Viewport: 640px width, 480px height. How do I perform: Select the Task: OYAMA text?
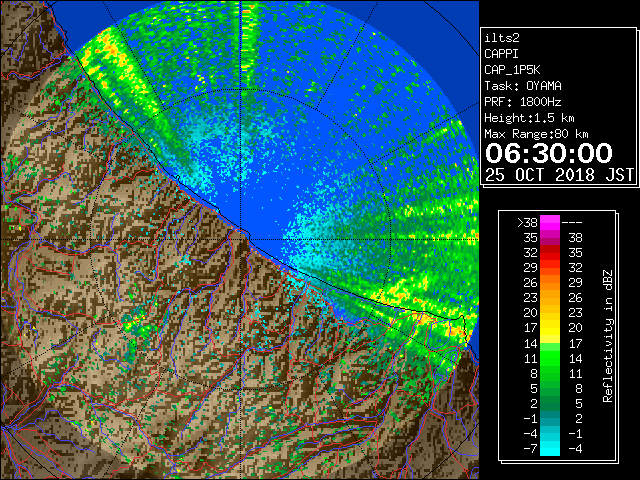click(523, 86)
